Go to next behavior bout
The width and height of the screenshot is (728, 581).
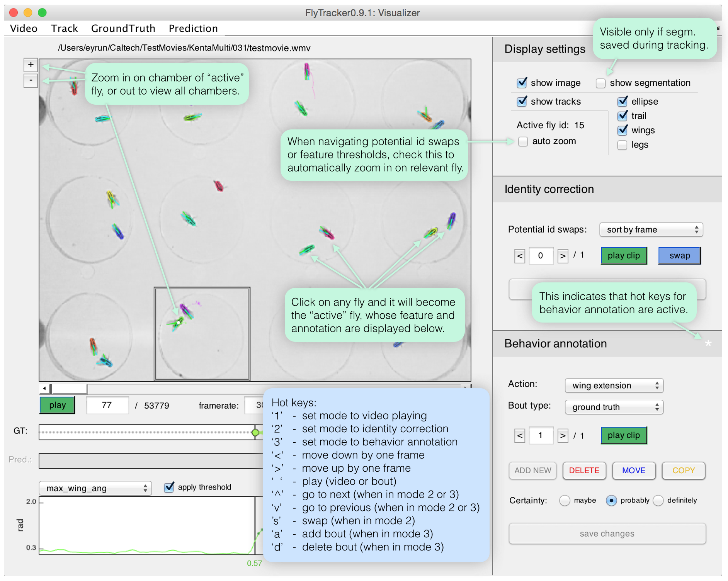pos(563,436)
